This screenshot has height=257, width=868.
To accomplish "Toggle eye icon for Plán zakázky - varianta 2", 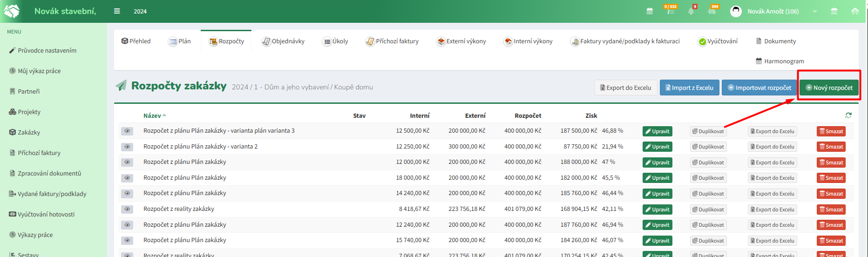I will (x=127, y=147).
